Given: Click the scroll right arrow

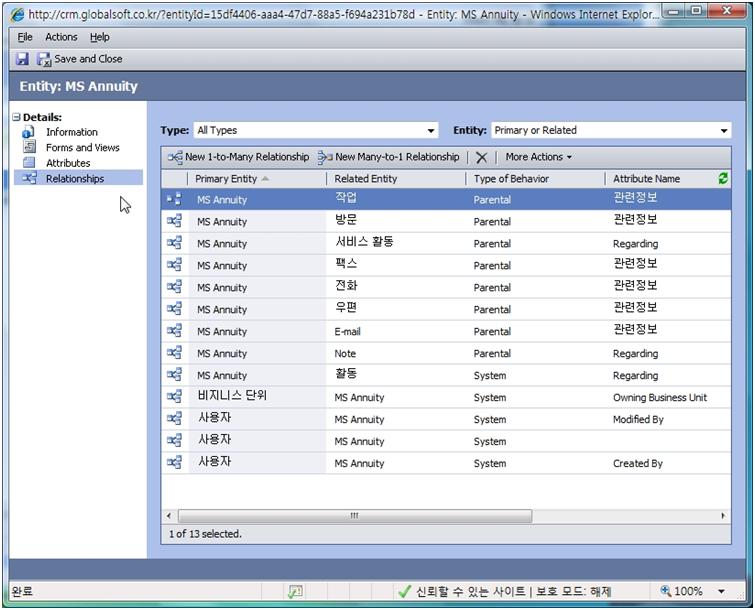Looking at the screenshot, I should (723, 516).
